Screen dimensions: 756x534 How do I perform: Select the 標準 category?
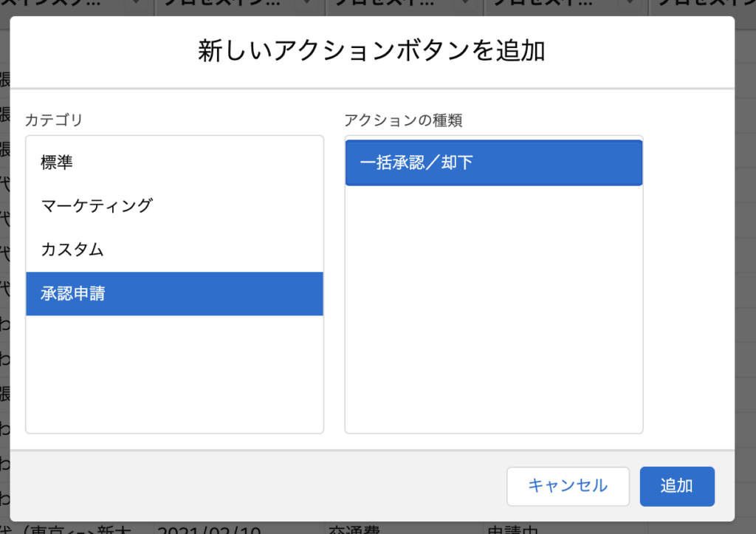click(x=174, y=162)
